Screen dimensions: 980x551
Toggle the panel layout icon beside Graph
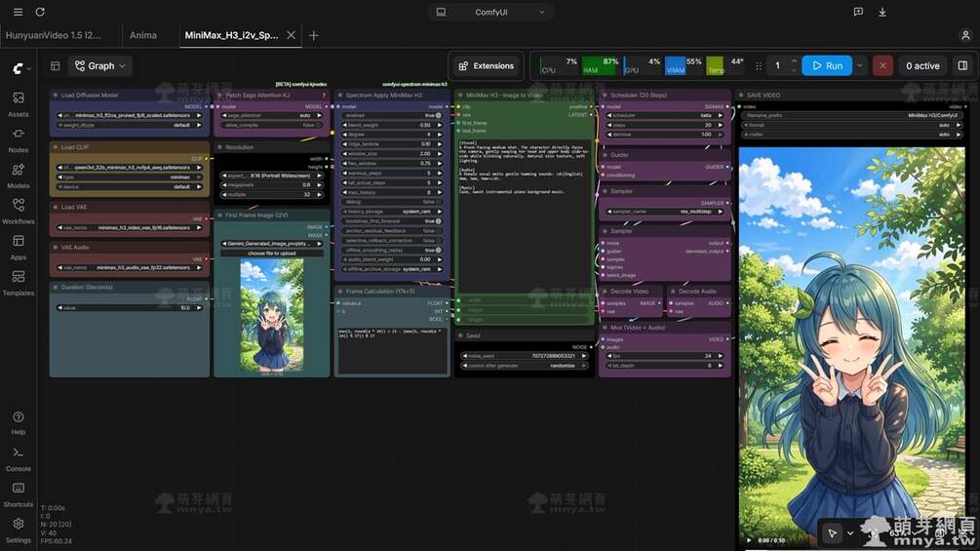55,65
